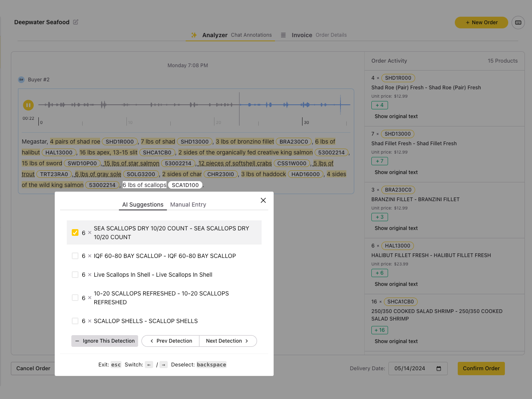Seek the audio waveform to the 10 second mark
This screenshot has width=532, height=399.
127,105
